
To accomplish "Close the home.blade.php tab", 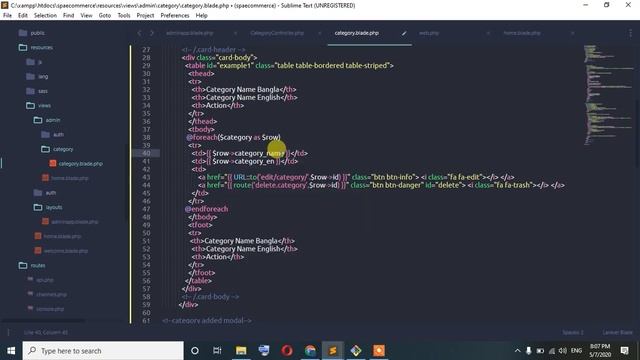I will point(572,33).
